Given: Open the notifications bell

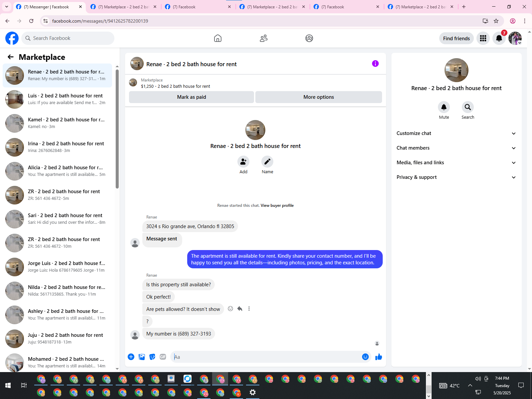Looking at the screenshot, I should click(499, 38).
